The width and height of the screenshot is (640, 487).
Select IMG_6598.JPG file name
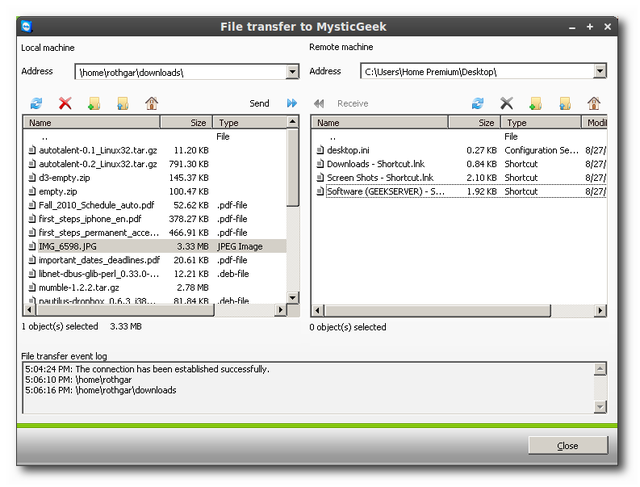click(68, 246)
